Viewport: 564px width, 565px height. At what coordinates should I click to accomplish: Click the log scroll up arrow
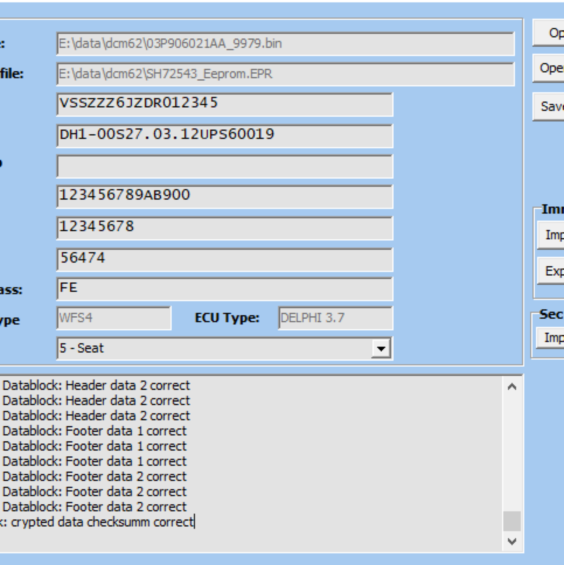pyautogui.click(x=512, y=387)
